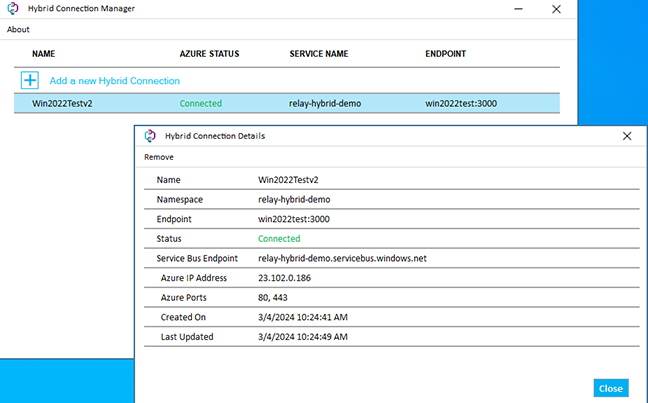648x403 pixels.
Task: Click the plus icon for new Hybrid Connection
Action: [x=30, y=80]
